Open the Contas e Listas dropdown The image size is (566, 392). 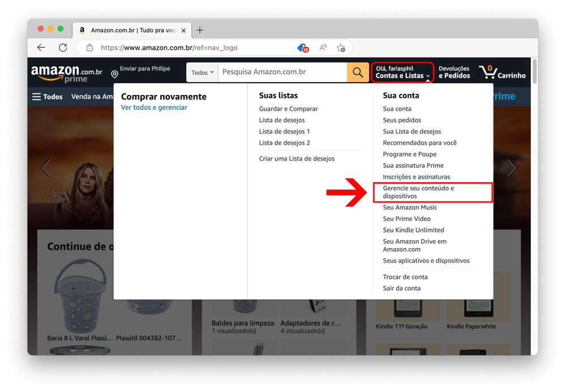pyautogui.click(x=402, y=72)
